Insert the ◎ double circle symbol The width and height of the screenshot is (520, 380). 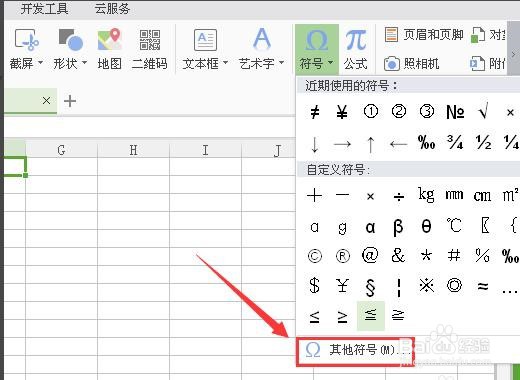pos(454,286)
